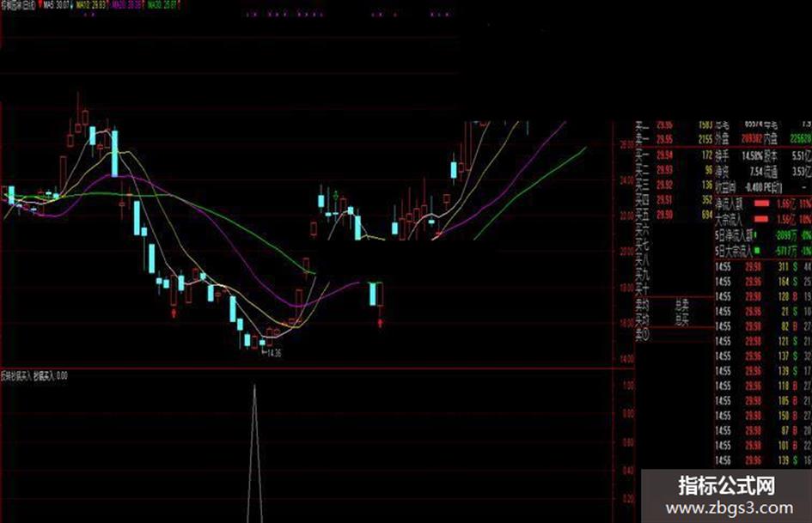The image size is (812, 523).
Task: Click the purple MA20 moving average label
Action: click(x=127, y=4)
